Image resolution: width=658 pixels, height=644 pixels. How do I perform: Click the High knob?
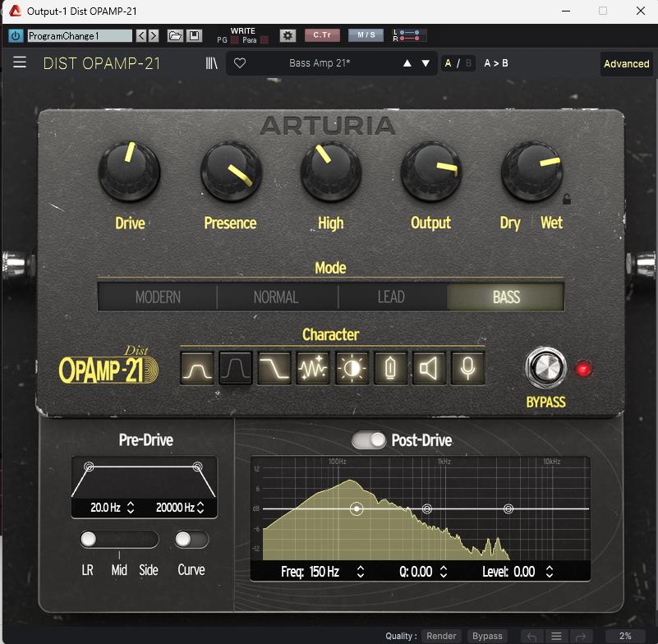(x=331, y=171)
